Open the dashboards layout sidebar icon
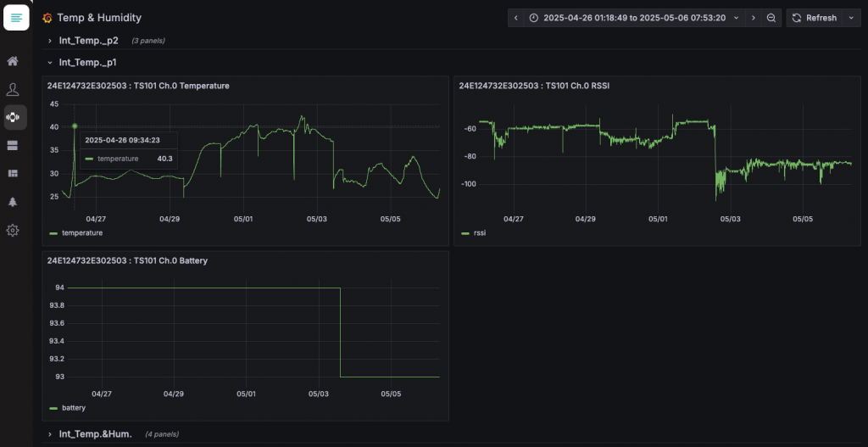Viewport: 868px width, 447px height. click(x=13, y=174)
